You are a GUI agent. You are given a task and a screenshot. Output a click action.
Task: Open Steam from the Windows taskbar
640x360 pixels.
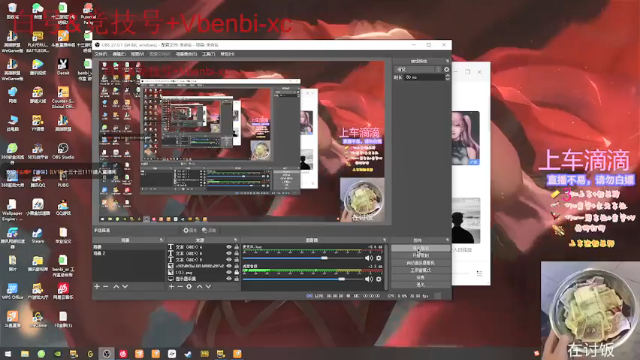(x=188, y=354)
